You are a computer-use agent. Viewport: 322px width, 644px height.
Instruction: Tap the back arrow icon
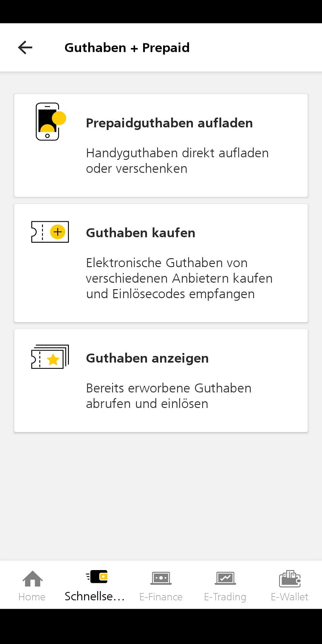click(25, 47)
